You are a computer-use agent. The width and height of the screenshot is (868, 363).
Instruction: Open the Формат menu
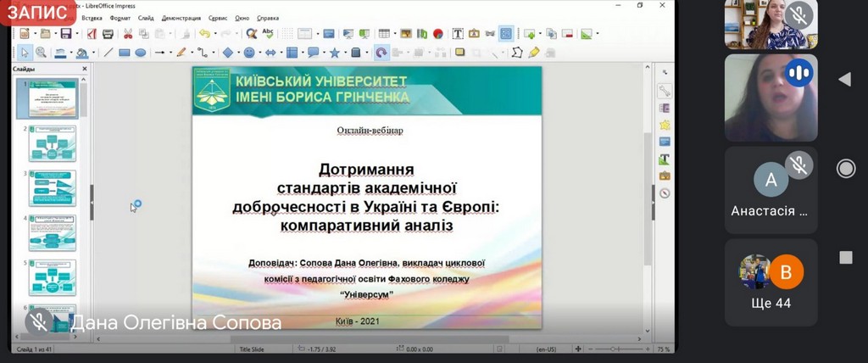[x=120, y=18]
